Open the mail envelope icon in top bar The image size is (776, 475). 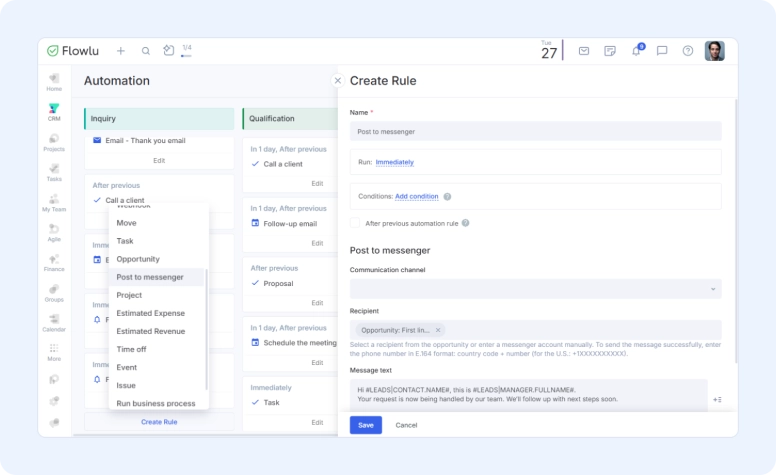point(584,50)
